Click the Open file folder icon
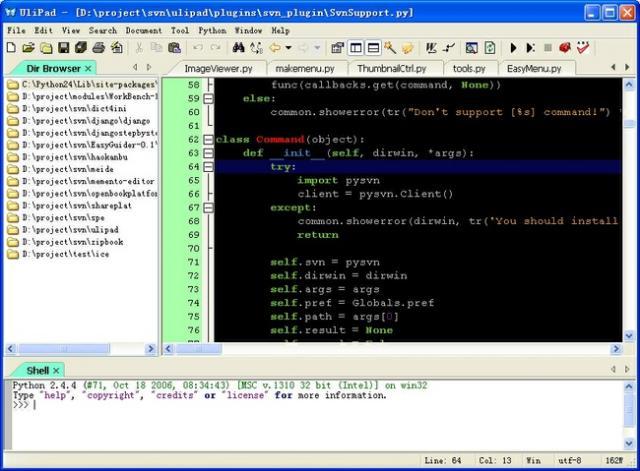 30,47
